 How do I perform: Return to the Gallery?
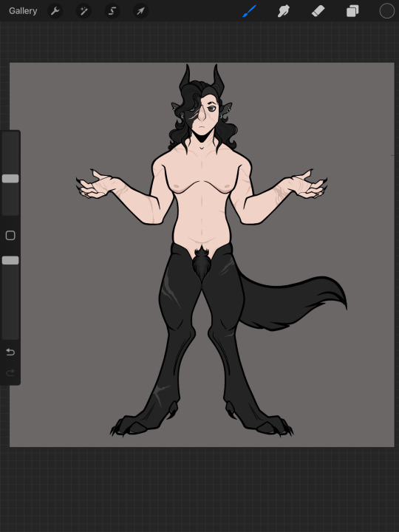coord(23,11)
